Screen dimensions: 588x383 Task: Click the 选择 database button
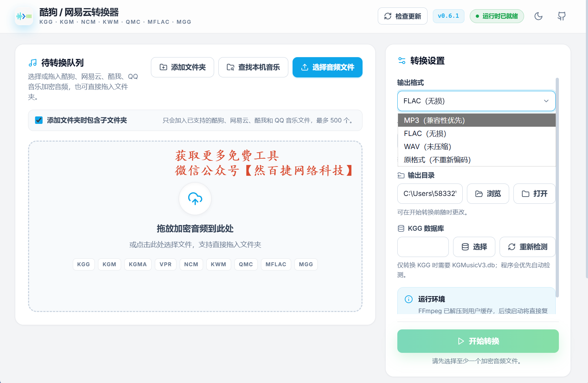[474, 247]
